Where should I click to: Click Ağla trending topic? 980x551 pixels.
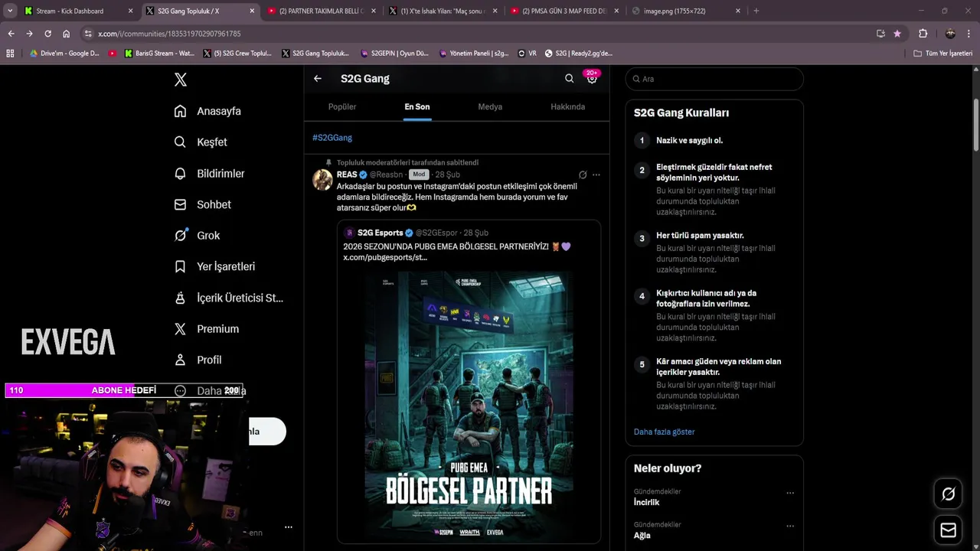click(x=642, y=536)
